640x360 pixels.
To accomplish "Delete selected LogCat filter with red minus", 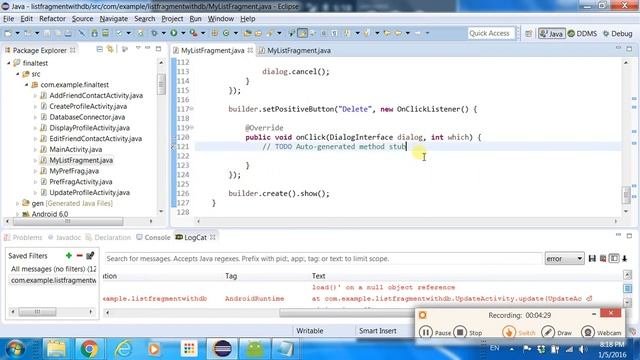I will 80,256.
